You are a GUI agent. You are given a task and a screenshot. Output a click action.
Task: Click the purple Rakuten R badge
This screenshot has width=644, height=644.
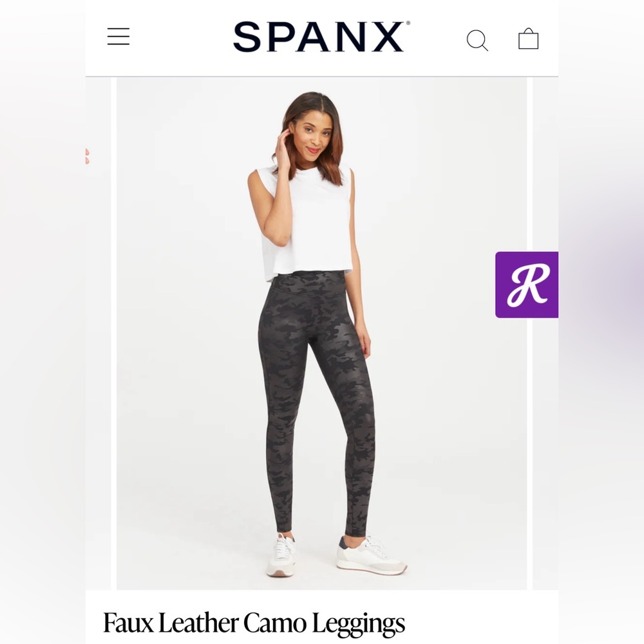coord(527,285)
